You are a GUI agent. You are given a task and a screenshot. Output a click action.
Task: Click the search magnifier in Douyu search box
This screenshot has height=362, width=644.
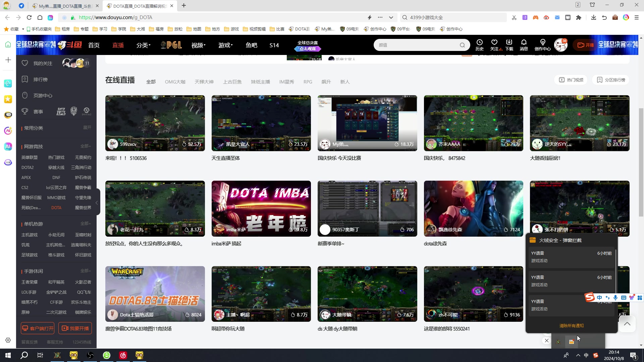click(462, 45)
